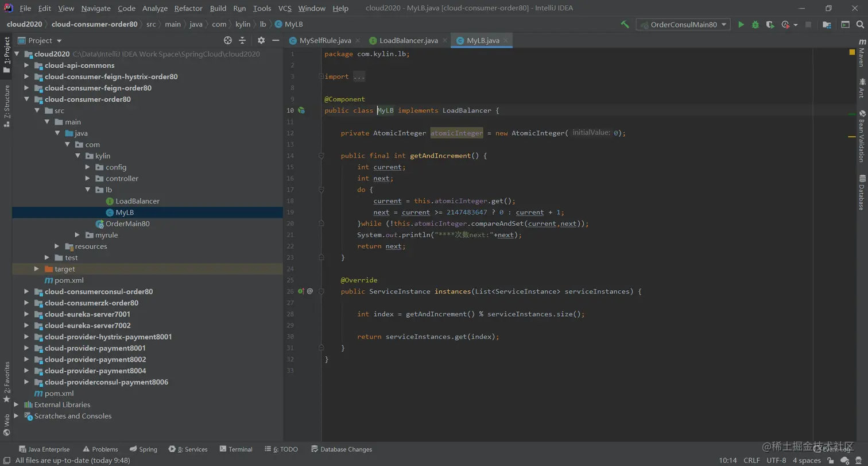
Task: Click the locate-in-project target icon
Action: click(228, 40)
